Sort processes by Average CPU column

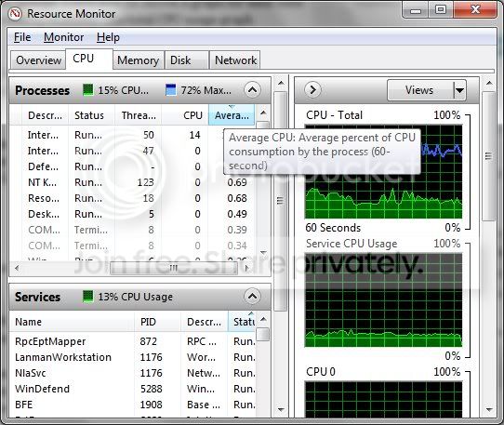[232, 115]
